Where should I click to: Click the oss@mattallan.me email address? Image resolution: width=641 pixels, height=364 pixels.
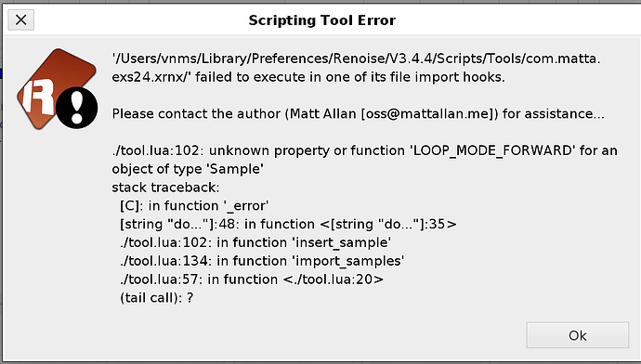click(427, 113)
